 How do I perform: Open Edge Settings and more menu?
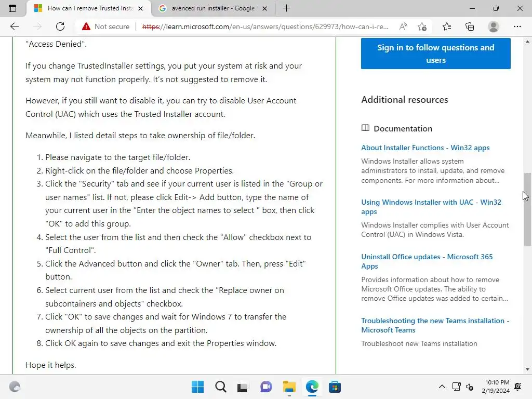517,26
